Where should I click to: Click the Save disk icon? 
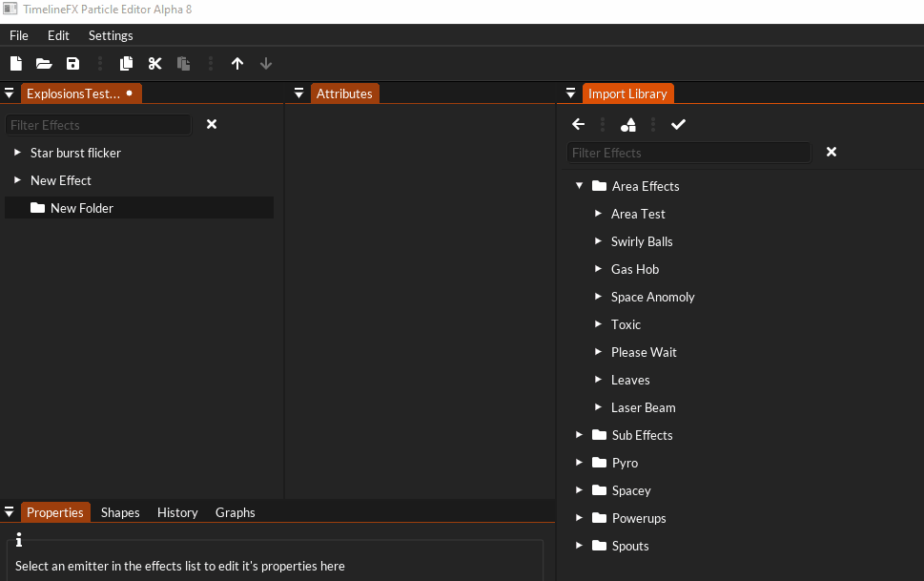(72, 64)
